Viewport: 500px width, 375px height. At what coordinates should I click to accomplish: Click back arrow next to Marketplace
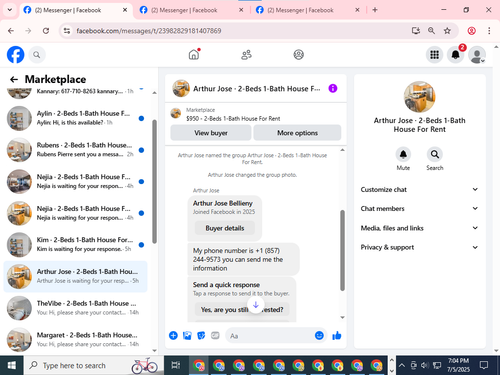coord(14,79)
